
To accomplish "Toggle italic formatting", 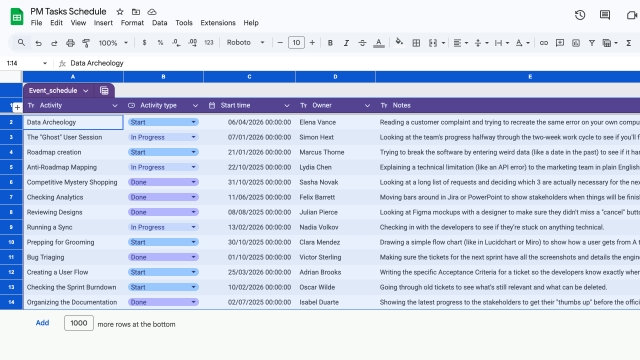I will [x=346, y=43].
